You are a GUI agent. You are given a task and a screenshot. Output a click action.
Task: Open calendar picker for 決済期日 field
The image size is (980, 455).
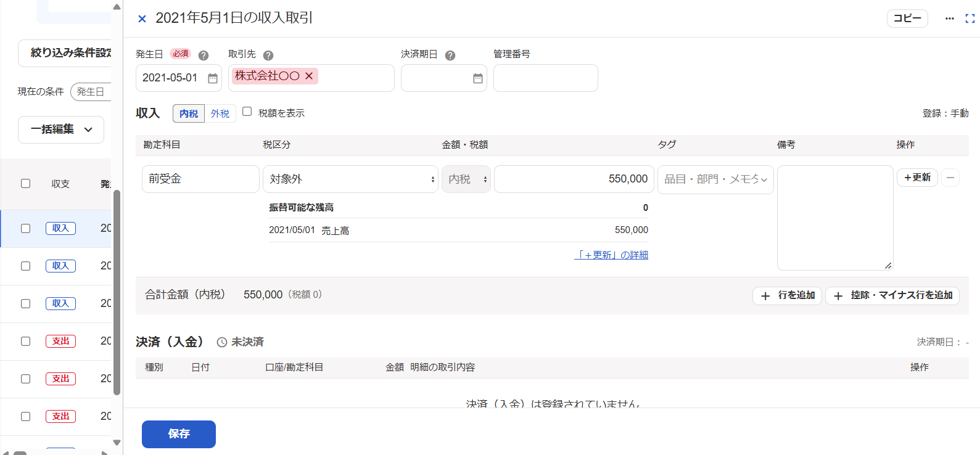pos(478,78)
